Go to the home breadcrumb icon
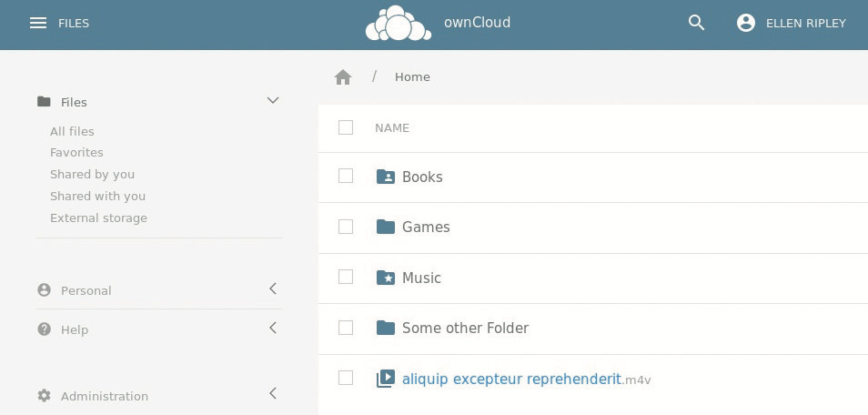This screenshot has height=415, width=868. click(343, 77)
